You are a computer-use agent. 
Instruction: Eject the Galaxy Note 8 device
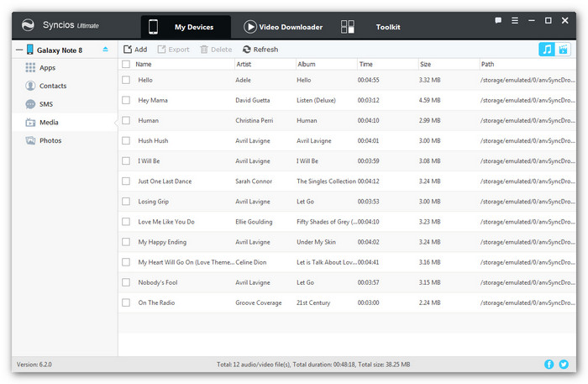pos(105,50)
